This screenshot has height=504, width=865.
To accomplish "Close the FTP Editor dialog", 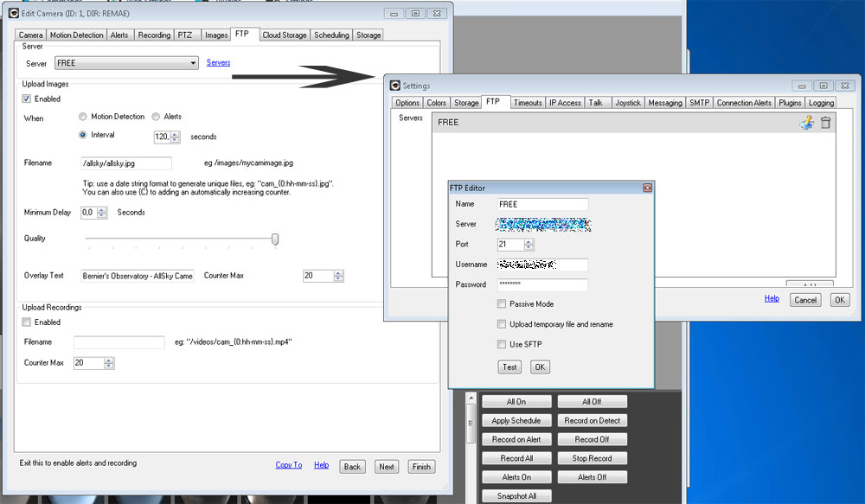I will [x=648, y=188].
